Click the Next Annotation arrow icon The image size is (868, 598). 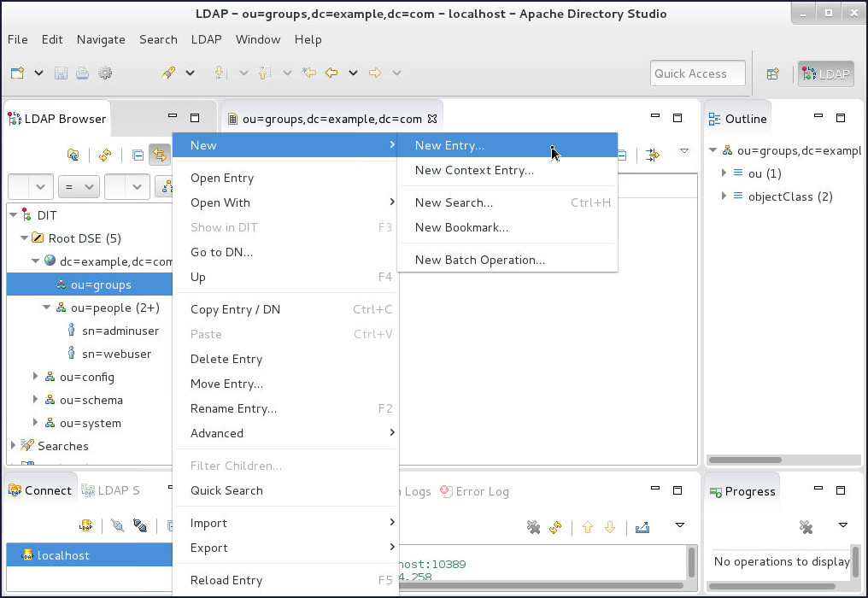point(220,73)
